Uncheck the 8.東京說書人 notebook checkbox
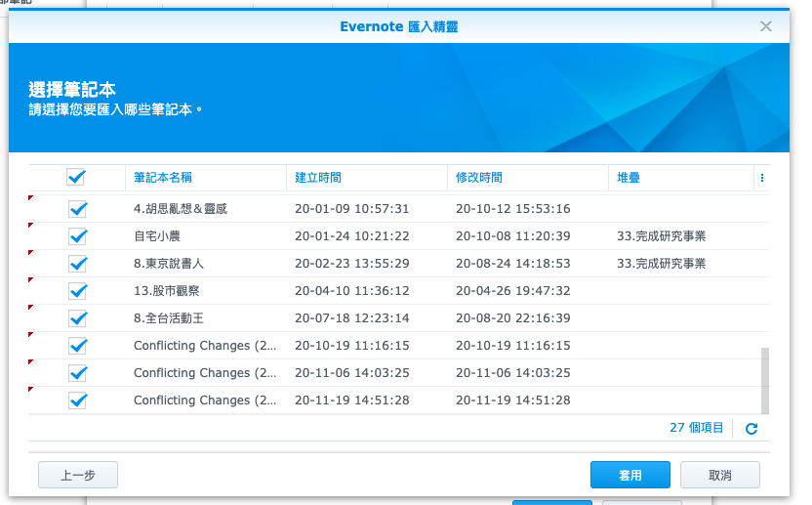The width and height of the screenshot is (812, 505). click(78, 264)
